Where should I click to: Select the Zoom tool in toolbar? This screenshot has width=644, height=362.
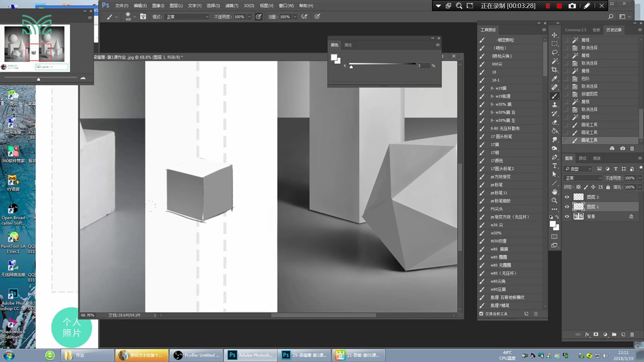tap(554, 200)
